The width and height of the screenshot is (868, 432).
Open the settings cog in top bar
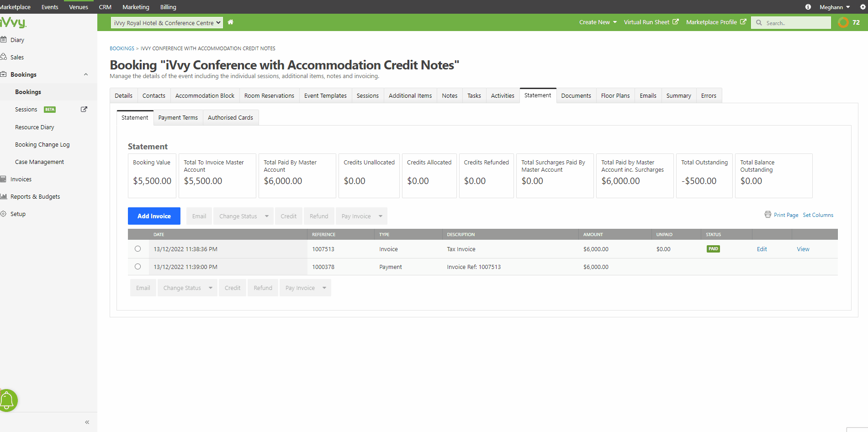click(x=863, y=7)
